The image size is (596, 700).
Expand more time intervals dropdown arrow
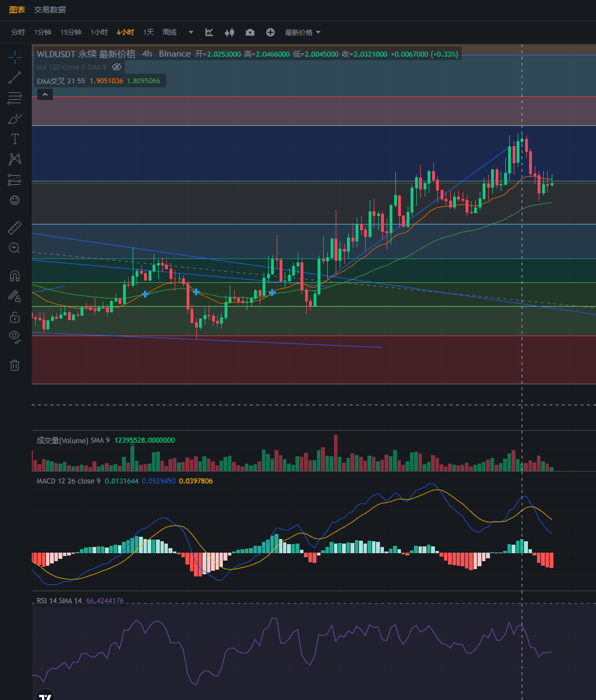pyautogui.click(x=191, y=32)
